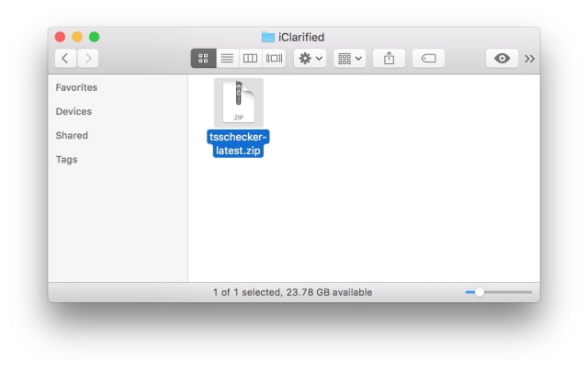Image resolution: width=588 pixels, height=371 pixels.
Task: Click the green full screen button
Action: (95, 37)
